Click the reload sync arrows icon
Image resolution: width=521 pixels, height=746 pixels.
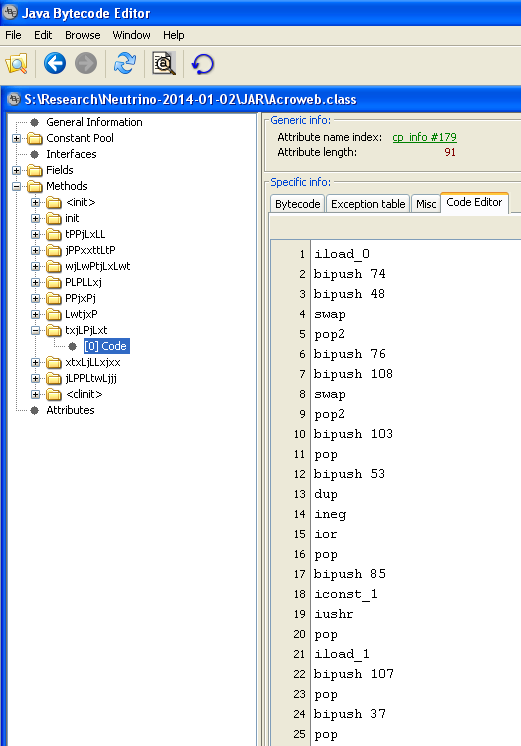click(125, 63)
